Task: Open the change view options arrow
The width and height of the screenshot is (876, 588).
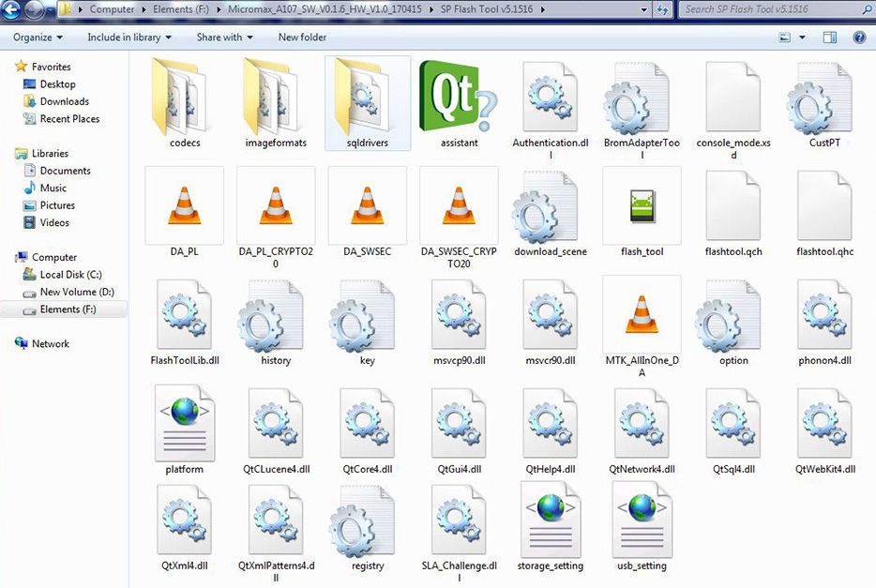Action: tap(802, 38)
